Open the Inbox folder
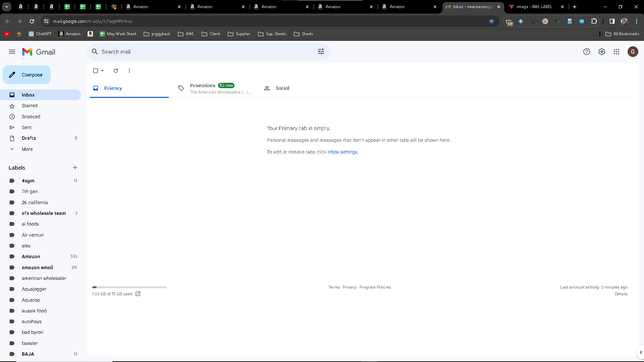This screenshot has width=644, height=362. tap(41, 95)
